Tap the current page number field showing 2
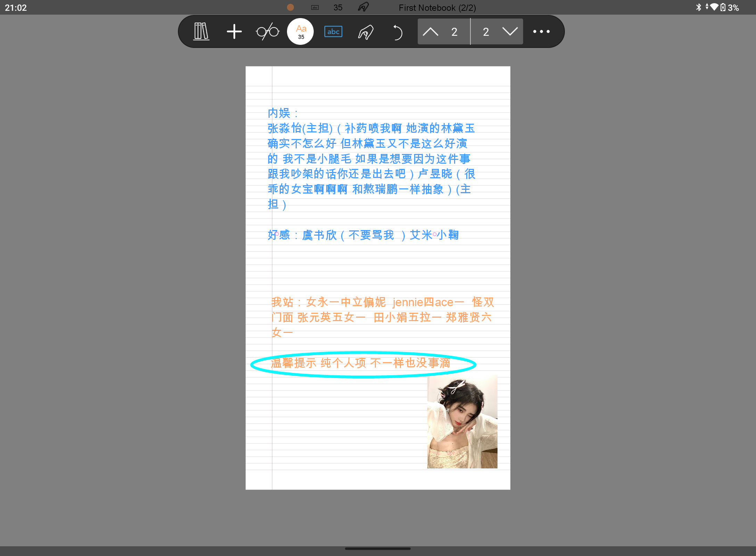This screenshot has height=556, width=756. click(x=454, y=32)
